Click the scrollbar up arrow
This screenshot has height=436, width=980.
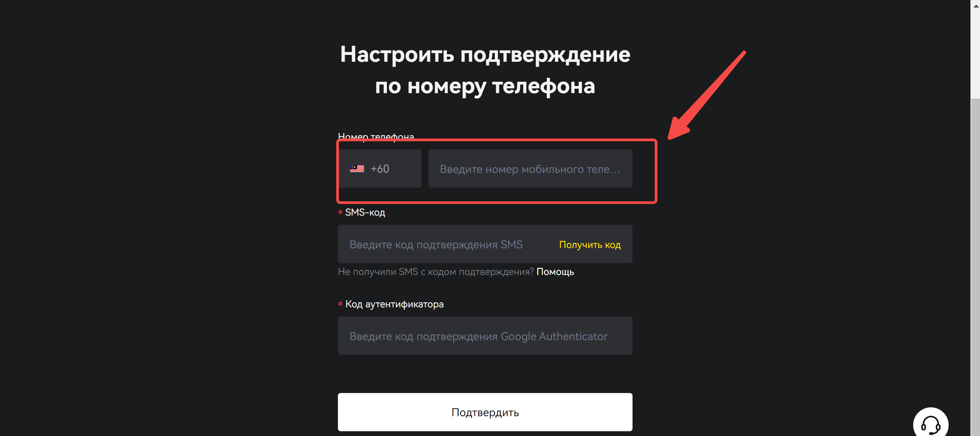point(975,6)
